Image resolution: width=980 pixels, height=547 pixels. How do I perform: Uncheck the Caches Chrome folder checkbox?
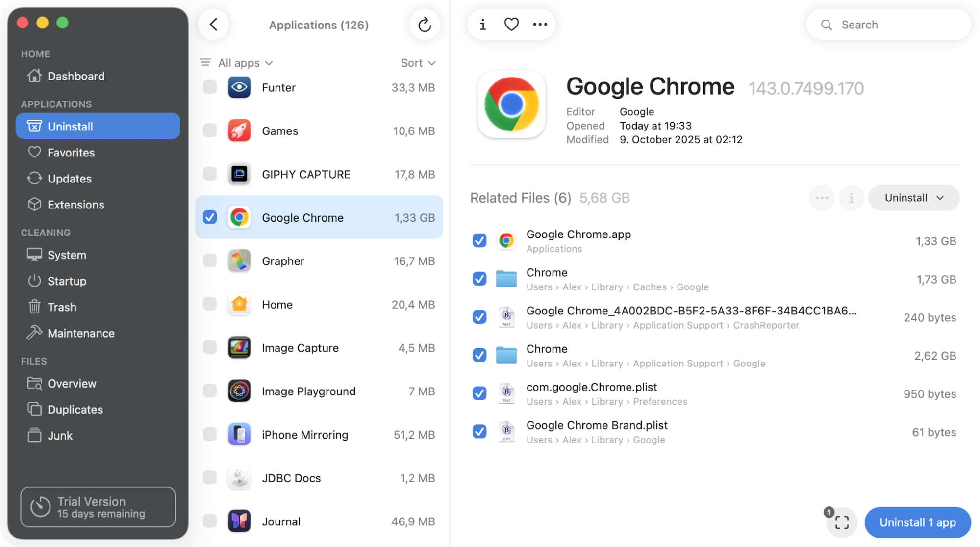479,279
